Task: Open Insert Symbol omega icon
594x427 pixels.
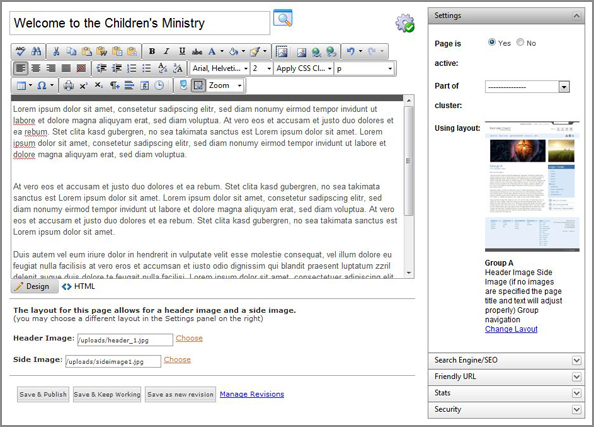Action: [x=42, y=86]
